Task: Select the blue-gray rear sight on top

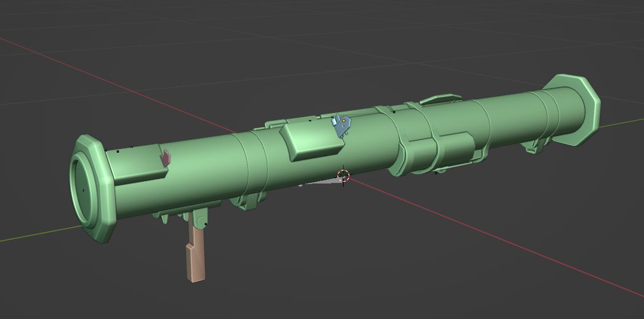Action: pos(341,127)
